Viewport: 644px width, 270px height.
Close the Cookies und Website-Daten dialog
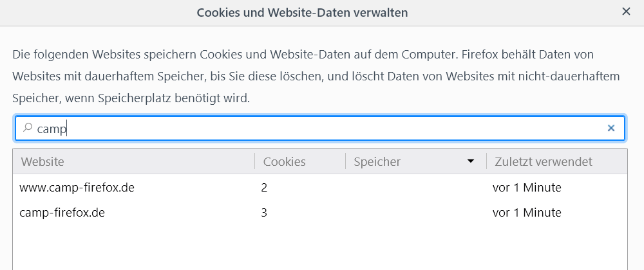pos(626,12)
